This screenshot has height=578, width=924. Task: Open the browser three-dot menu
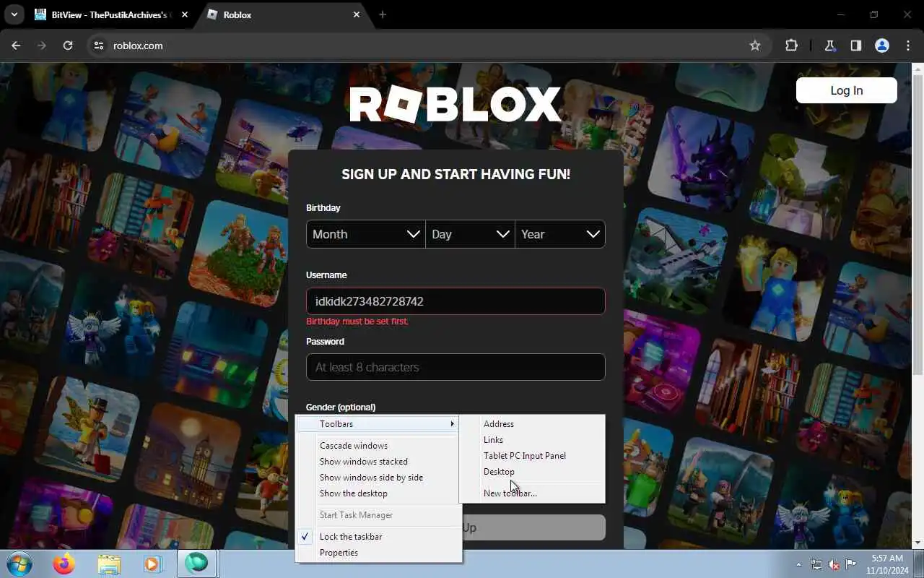(x=908, y=46)
